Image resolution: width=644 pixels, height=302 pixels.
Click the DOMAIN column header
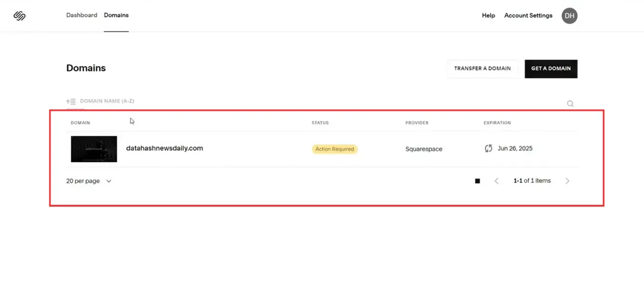click(x=80, y=123)
